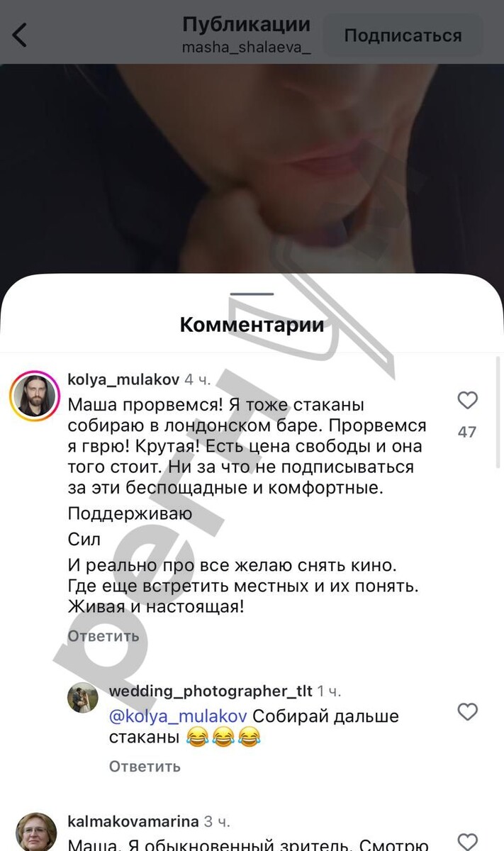
Task: Tap the Комментарии sheet title
Action: click(252, 326)
